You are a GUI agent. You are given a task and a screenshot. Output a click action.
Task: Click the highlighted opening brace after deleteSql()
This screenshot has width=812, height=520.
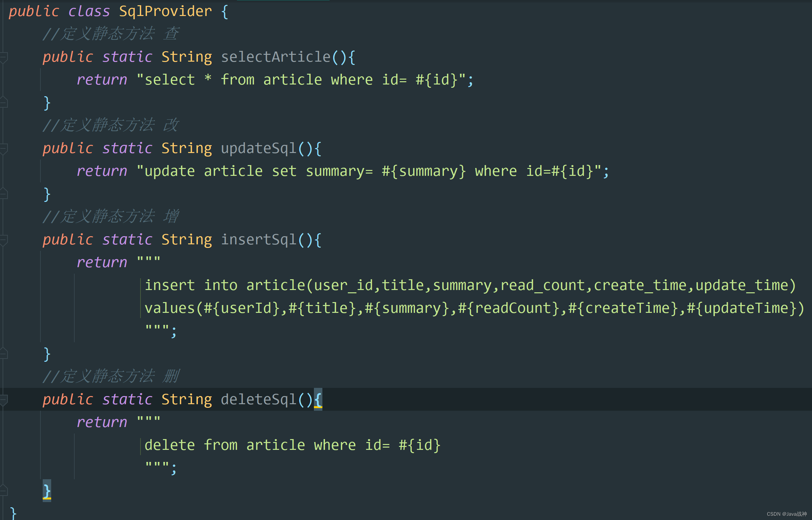tap(318, 399)
